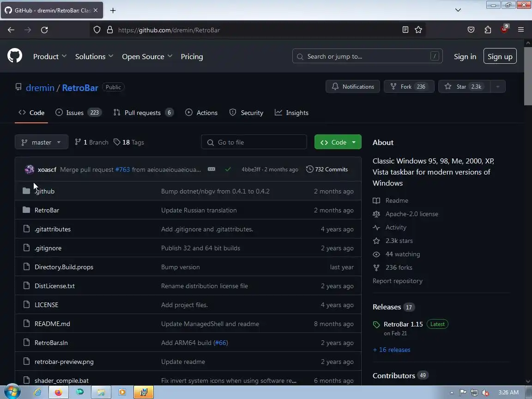Bookmark this page with the star icon
The width and height of the screenshot is (532, 399).
pos(418,30)
